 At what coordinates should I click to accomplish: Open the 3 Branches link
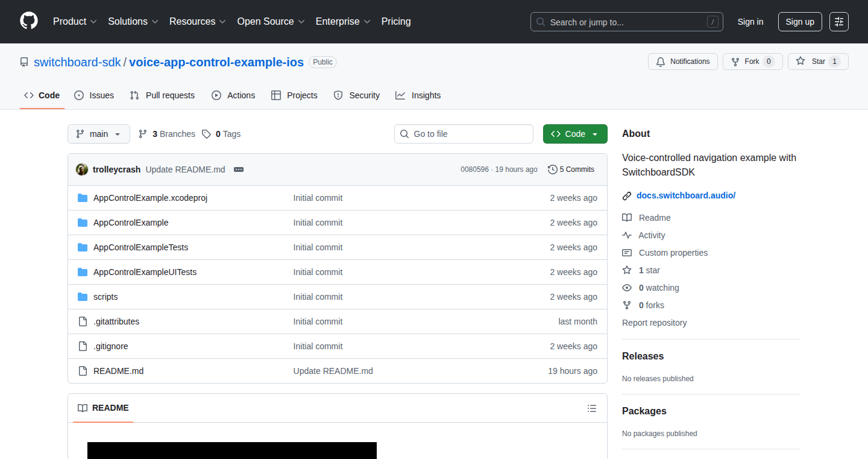click(167, 134)
